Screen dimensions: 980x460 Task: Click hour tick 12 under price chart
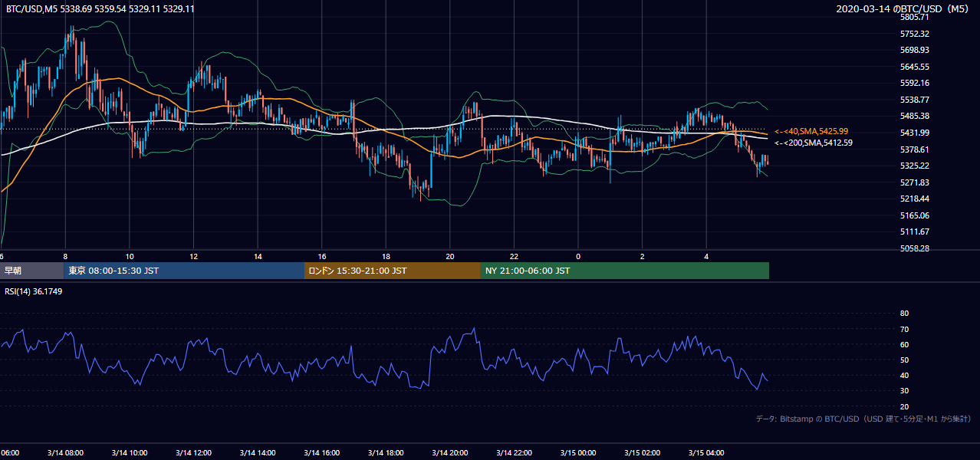[193, 256]
